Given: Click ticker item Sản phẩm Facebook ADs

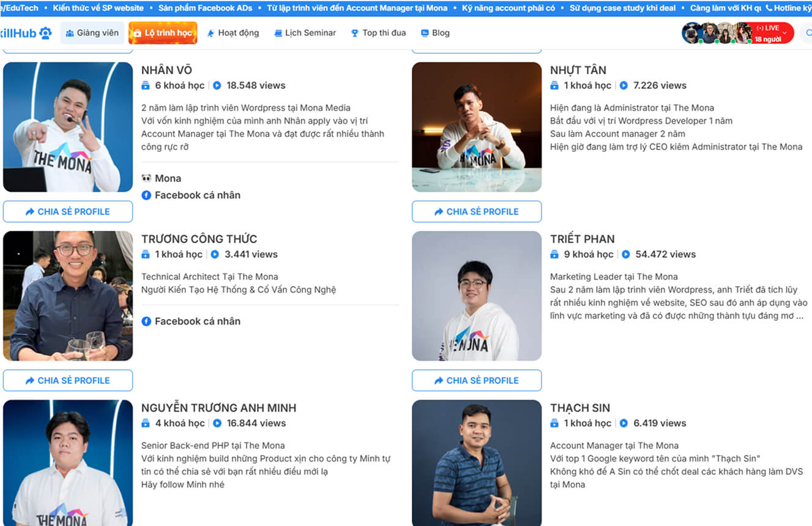Looking at the screenshot, I should 205,8.
